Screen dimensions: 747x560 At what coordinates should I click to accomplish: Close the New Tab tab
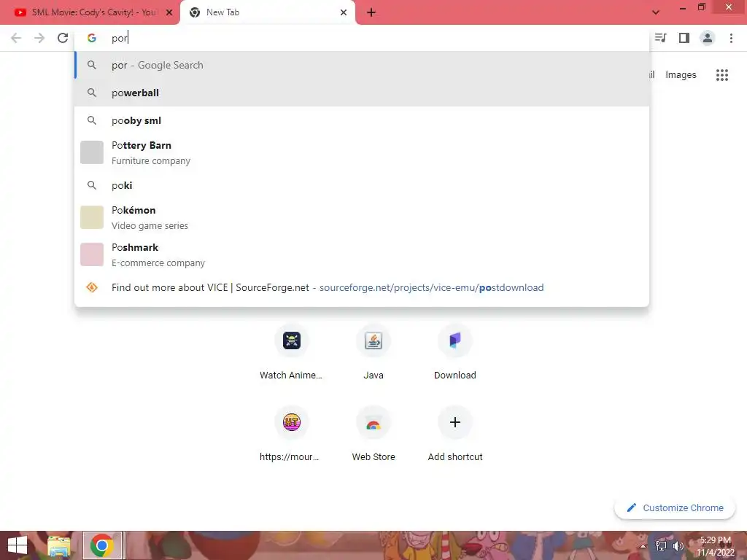pos(344,12)
